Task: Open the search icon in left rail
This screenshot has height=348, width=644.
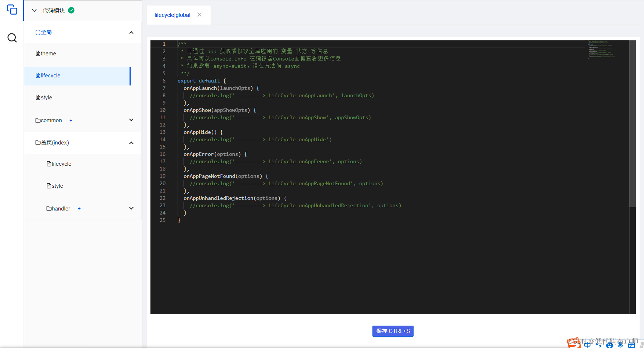Action: [x=12, y=38]
